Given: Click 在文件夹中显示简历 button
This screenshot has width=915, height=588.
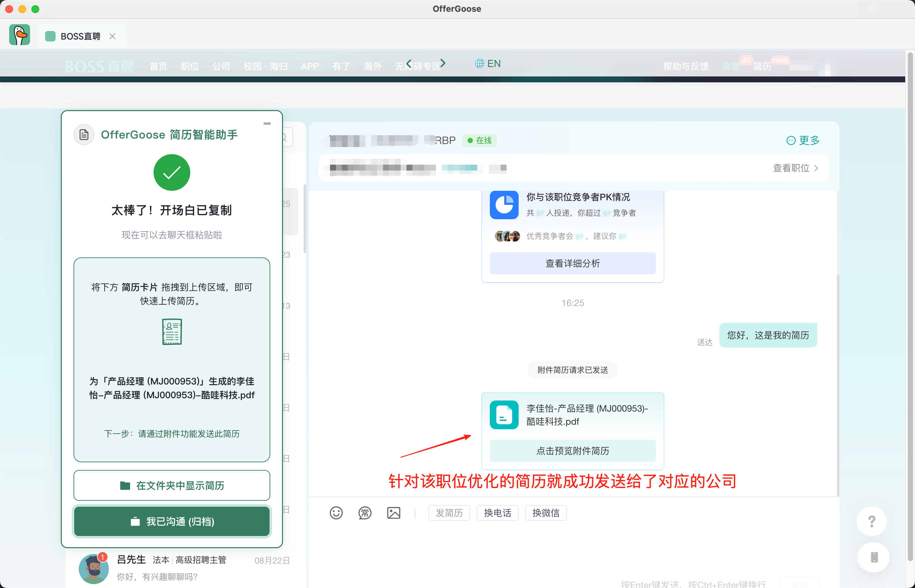Looking at the screenshot, I should click(x=172, y=485).
